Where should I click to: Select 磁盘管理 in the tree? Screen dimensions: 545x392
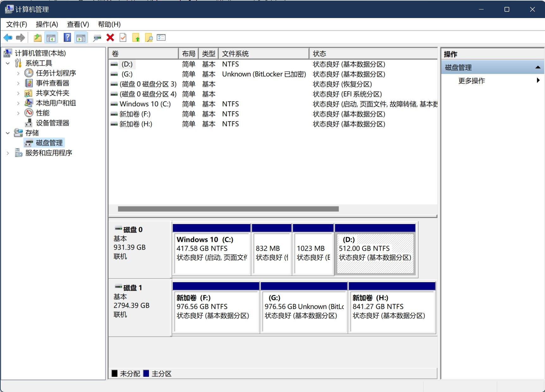[x=49, y=143]
